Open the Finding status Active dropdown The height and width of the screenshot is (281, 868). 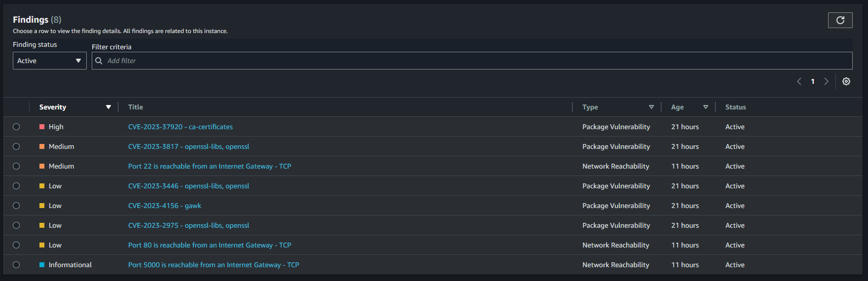pos(49,61)
